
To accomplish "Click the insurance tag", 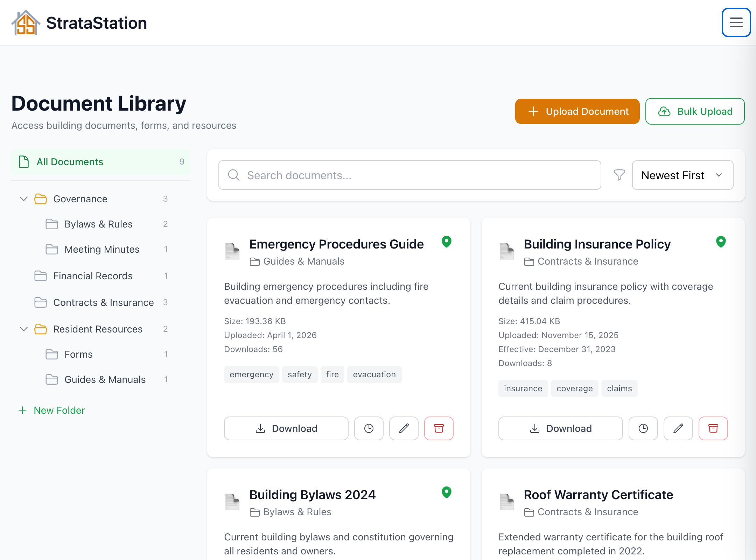I will click(x=523, y=388).
